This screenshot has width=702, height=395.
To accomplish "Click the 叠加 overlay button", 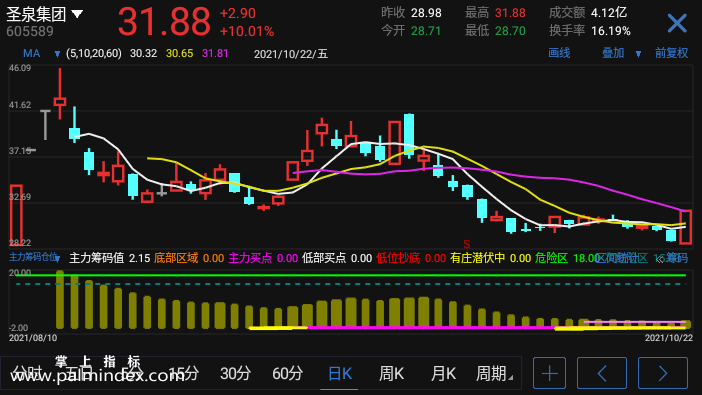I will (613, 53).
